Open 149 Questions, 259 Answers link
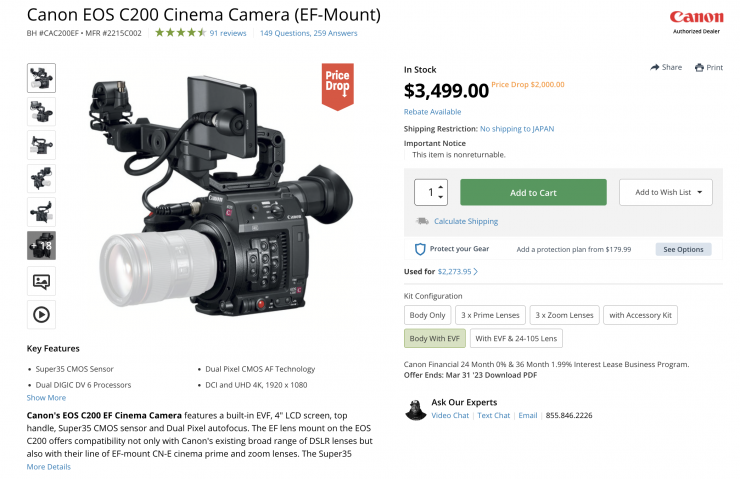Viewport: 740px width, 479px height. click(308, 33)
